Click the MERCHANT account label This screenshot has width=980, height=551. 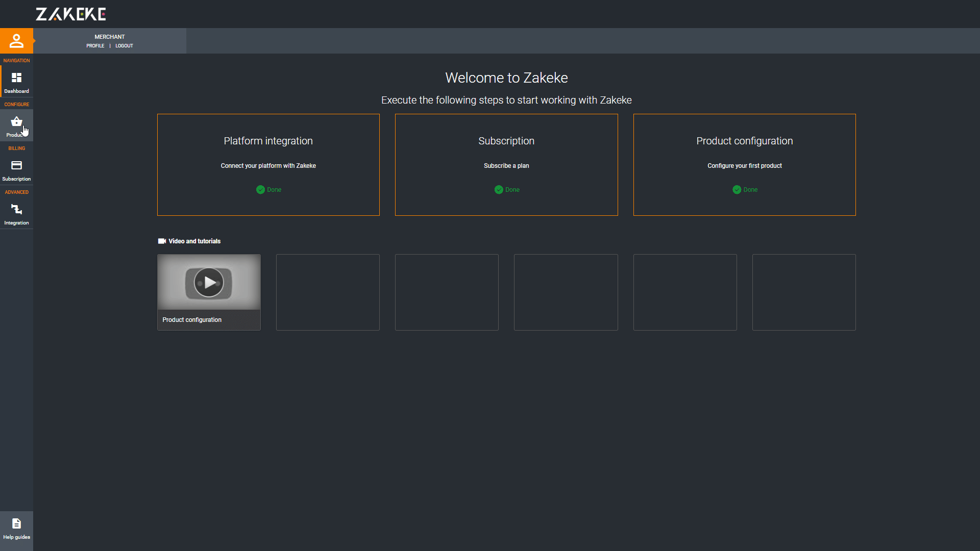tap(110, 37)
